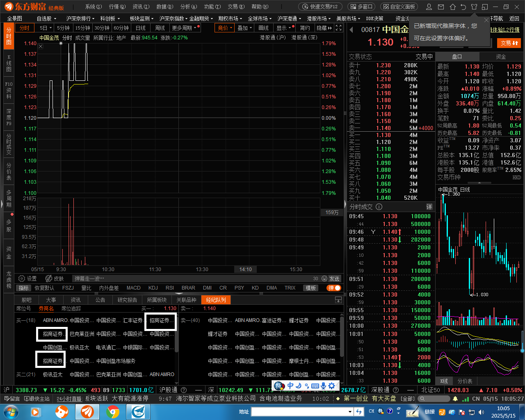Toggle the 画线 drawing tool
Viewport: 525px width, 420px height.
click(x=263, y=28)
